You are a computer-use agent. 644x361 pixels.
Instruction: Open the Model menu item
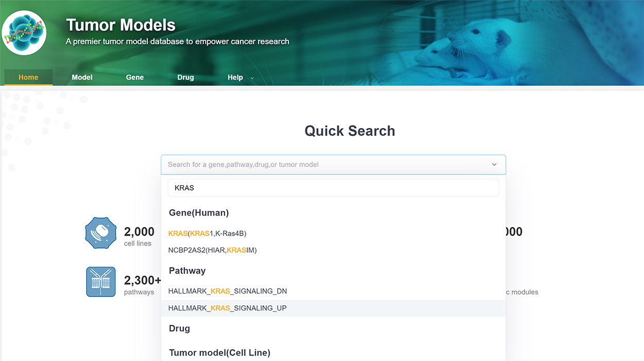click(82, 77)
